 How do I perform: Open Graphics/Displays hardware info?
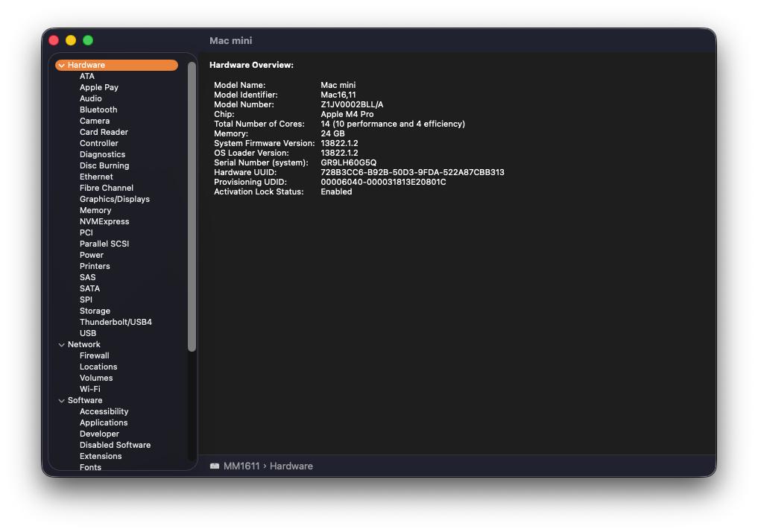114,199
